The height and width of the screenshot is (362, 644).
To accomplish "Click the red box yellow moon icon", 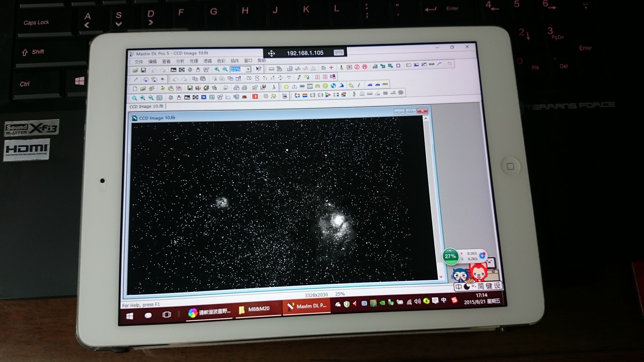I will [255, 96].
